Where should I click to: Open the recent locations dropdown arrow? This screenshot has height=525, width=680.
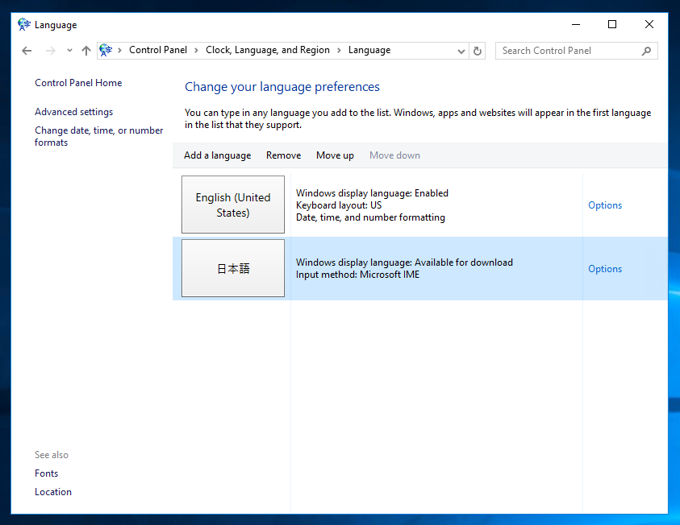pos(69,51)
